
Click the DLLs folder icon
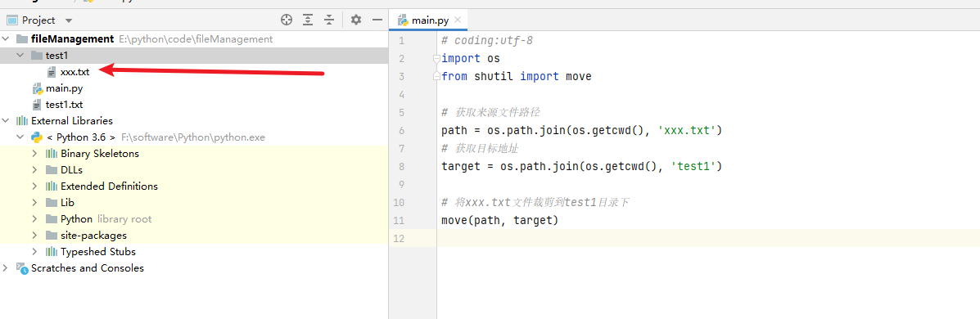pyautogui.click(x=52, y=170)
